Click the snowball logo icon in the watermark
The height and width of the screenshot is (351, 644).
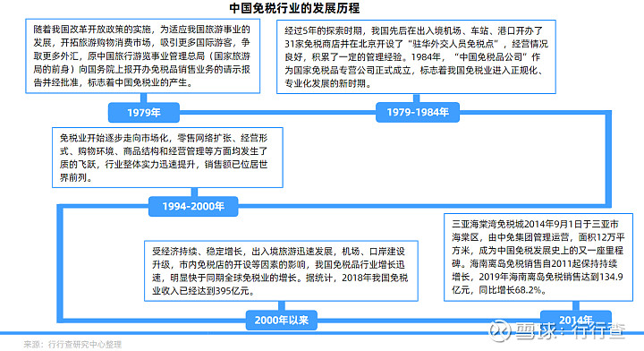500,330
